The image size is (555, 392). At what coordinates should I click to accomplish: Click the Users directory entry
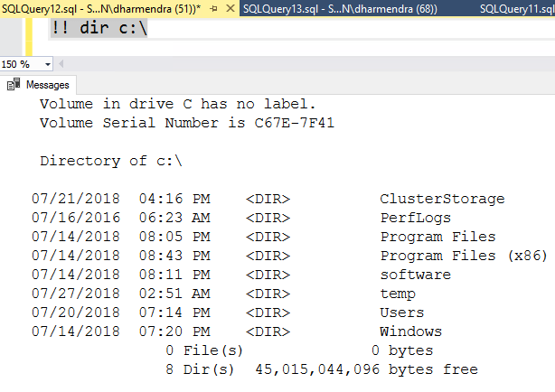coord(401,313)
